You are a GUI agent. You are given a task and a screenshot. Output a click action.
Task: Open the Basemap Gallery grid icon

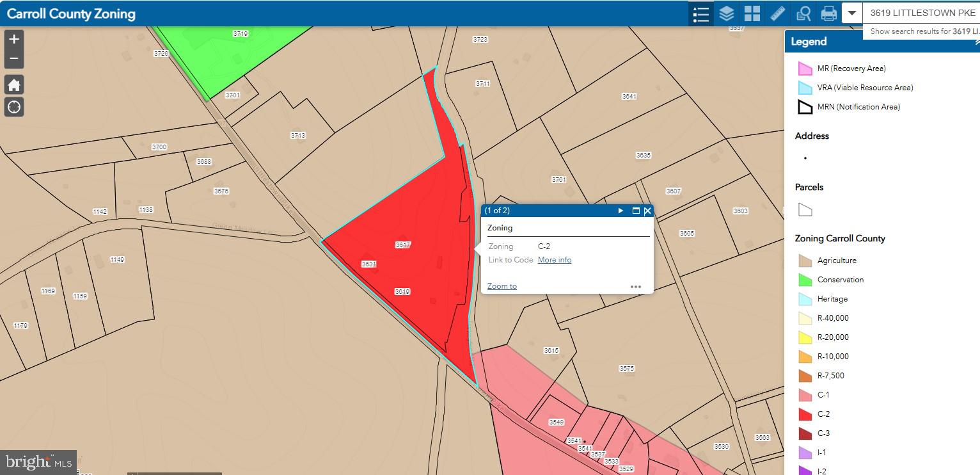pyautogui.click(x=752, y=13)
